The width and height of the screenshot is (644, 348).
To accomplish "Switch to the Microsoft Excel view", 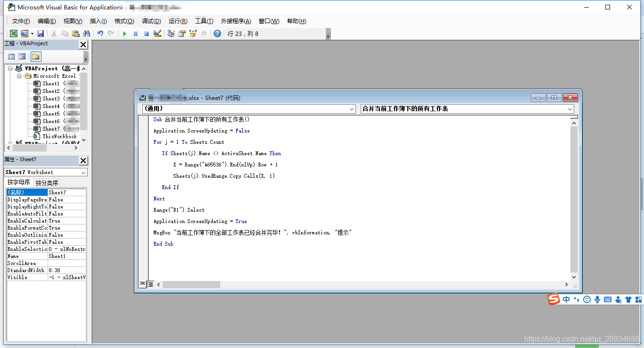I will [14, 33].
